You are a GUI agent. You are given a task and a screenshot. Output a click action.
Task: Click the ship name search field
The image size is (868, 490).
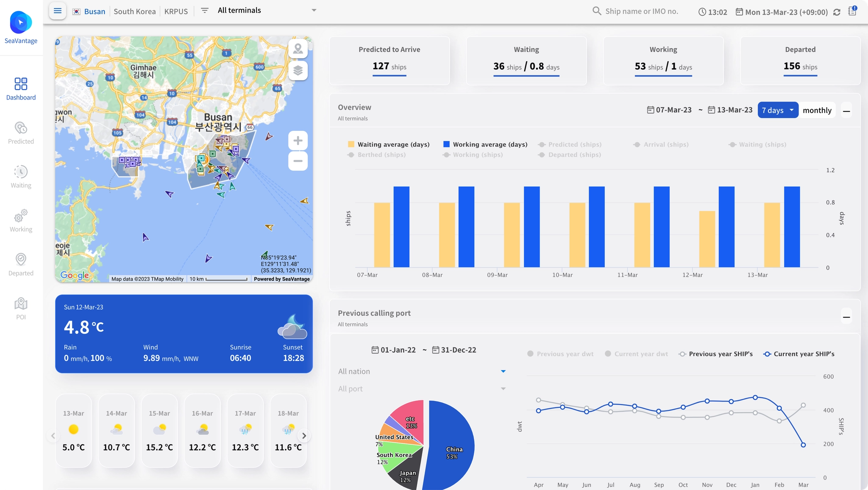[x=641, y=11]
